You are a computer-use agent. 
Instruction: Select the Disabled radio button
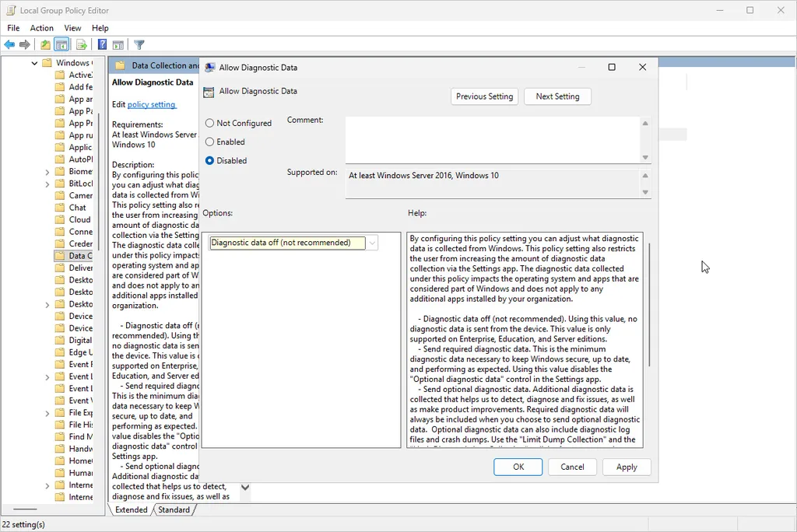coord(209,160)
